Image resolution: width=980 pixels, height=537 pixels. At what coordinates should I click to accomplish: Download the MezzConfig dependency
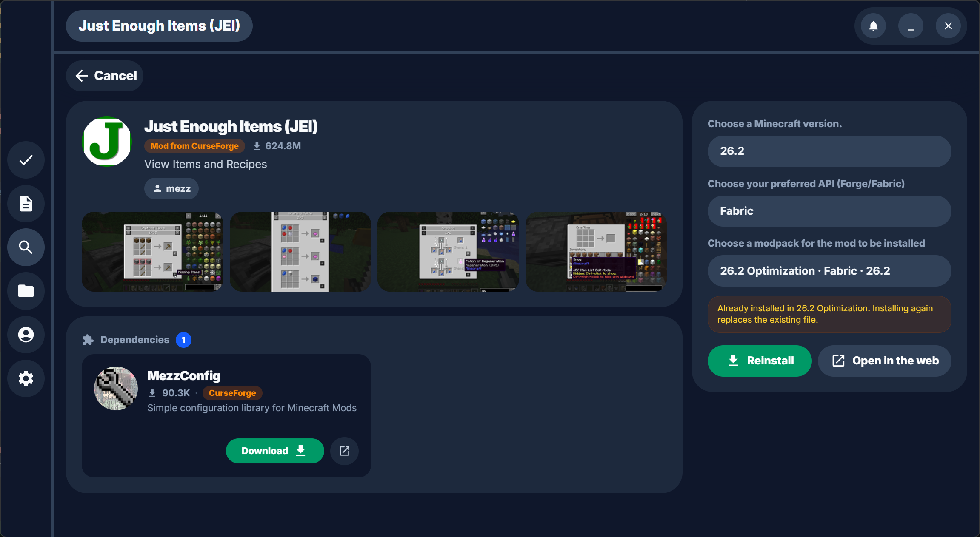(x=275, y=451)
